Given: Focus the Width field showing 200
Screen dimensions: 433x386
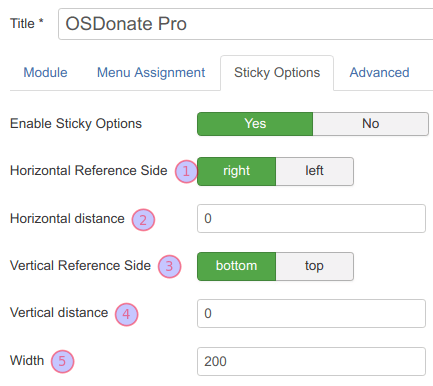Looking at the screenshot, I should pos(311,361).
